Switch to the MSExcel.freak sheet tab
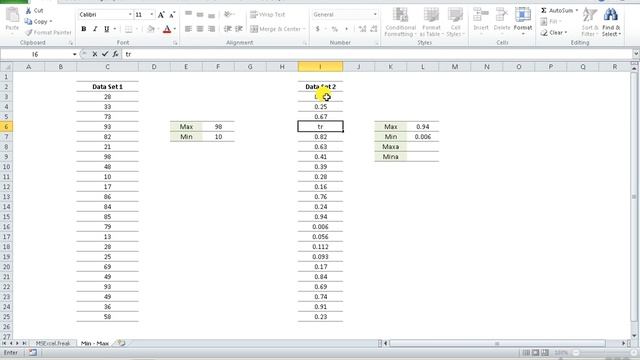This screenshot has width=640, height=360. tap(53, 343)
